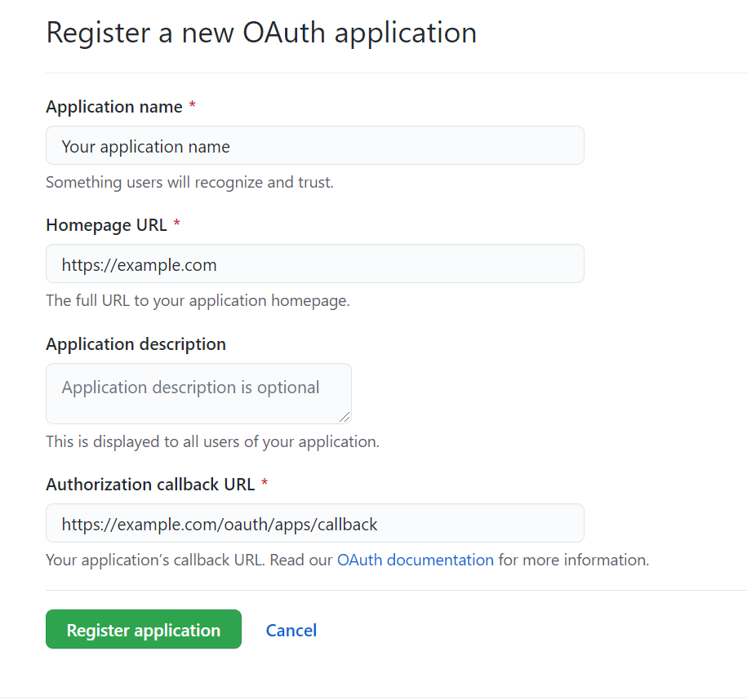This screenshot has width=747, height=700.
Task: Click the Authorization callback URL label
Action: pos(149,484)
